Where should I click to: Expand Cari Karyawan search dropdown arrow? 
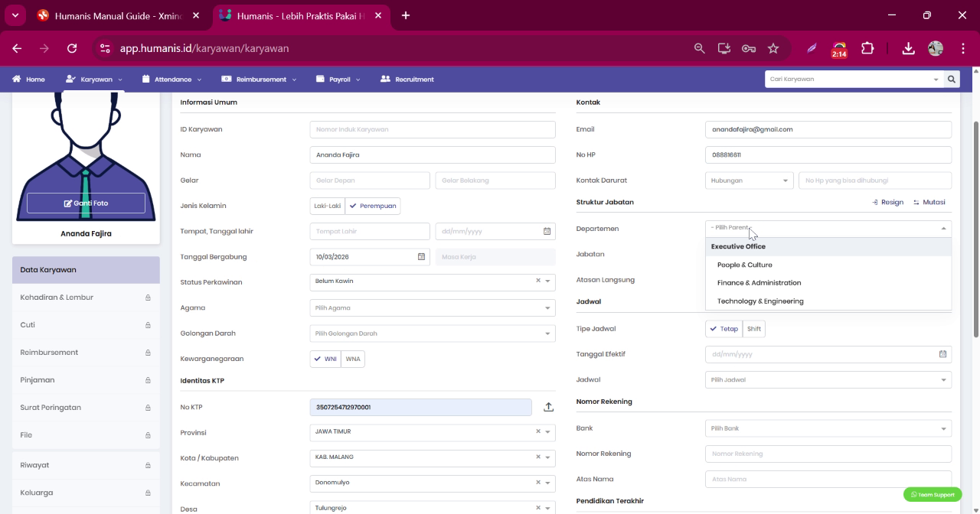pos(936,80)
